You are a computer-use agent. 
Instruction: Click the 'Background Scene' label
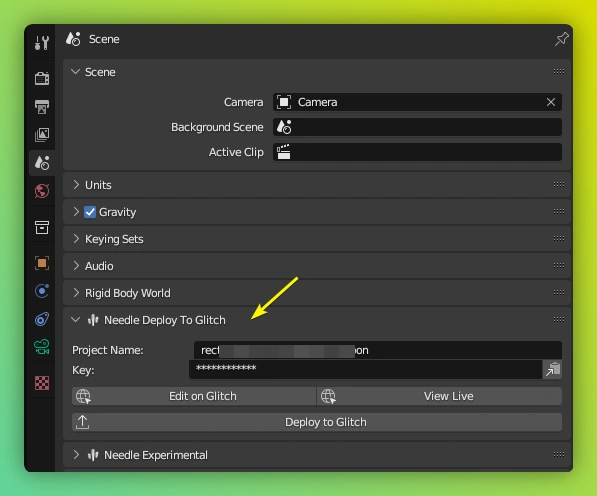(x=217, y=127)
